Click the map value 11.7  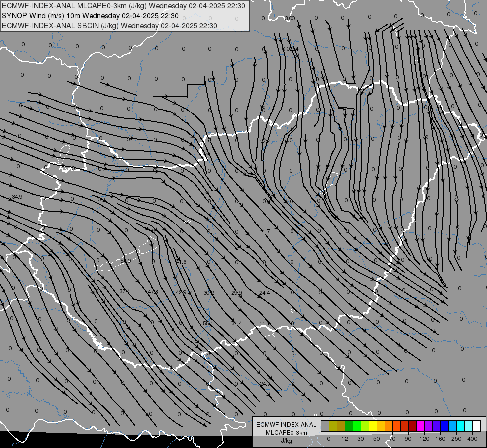pyautogui.click(x=265, y=231)
